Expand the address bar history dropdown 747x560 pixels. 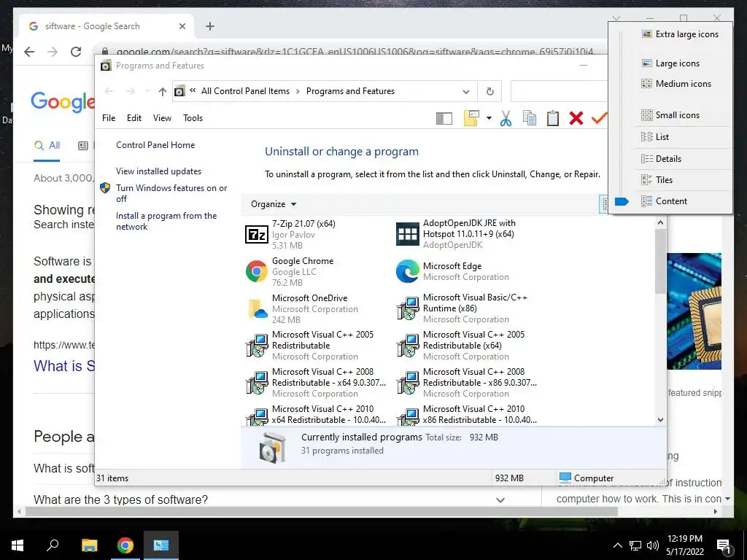click(x=466, y=91)
